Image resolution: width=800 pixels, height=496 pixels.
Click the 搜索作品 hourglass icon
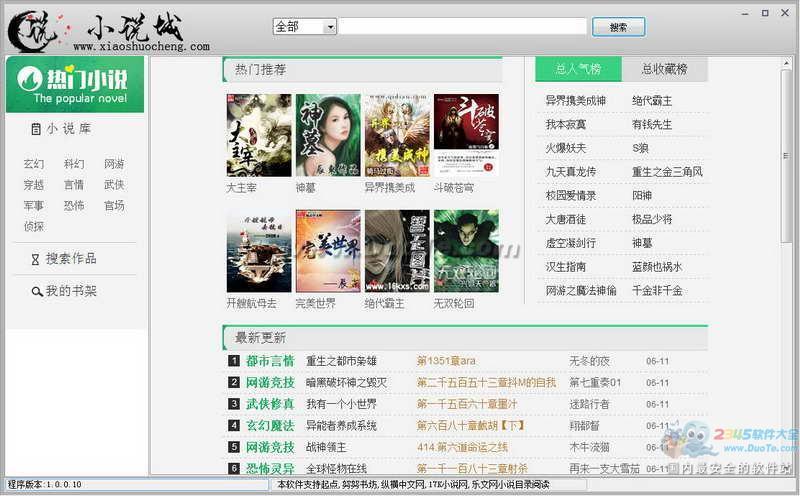(x=35, y=260)
